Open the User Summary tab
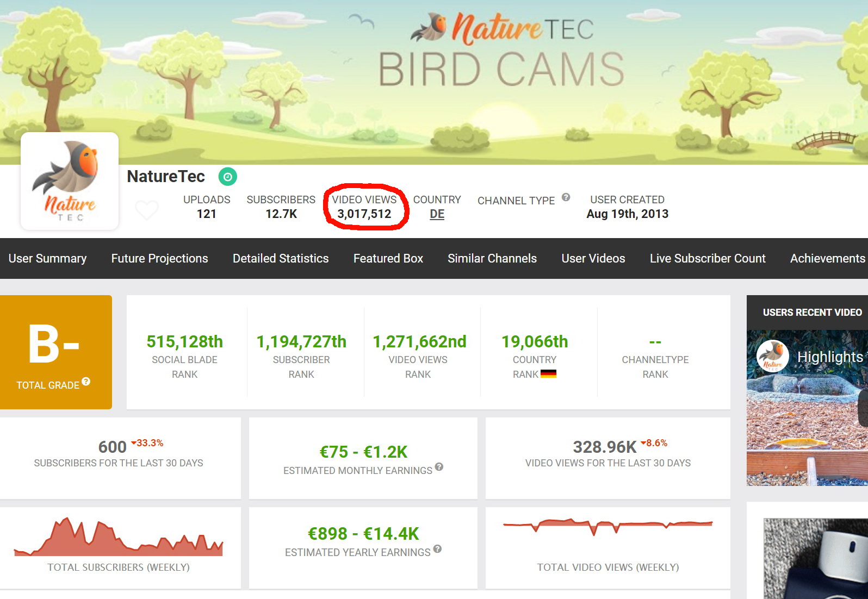 [47, 258]
